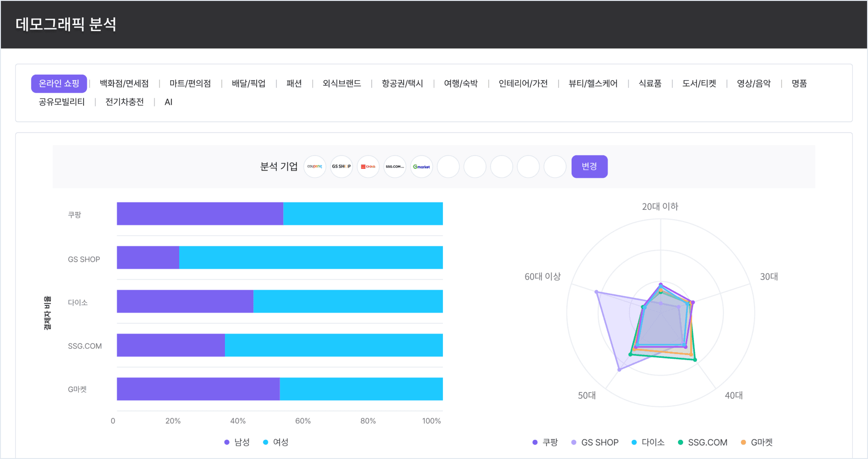Toggle the 여성 legend item
The height and width of the screenshot is (459, 868).
point(276,442)
